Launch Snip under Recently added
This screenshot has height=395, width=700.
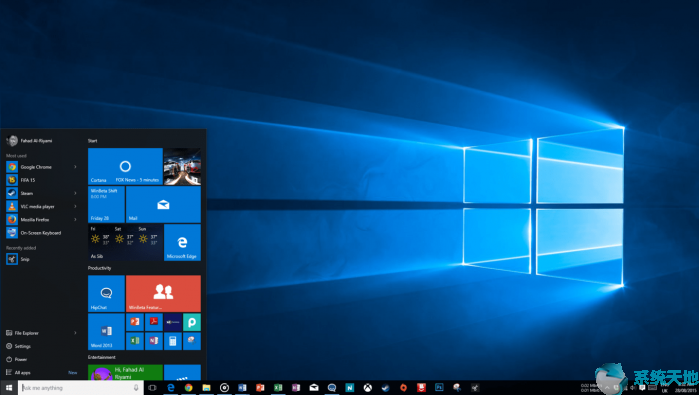pos(41,259)
